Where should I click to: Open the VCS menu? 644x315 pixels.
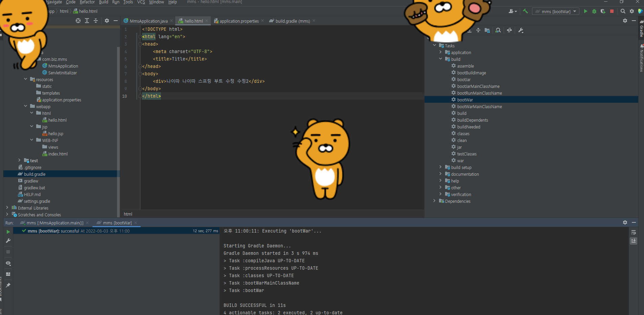(141, 2)
